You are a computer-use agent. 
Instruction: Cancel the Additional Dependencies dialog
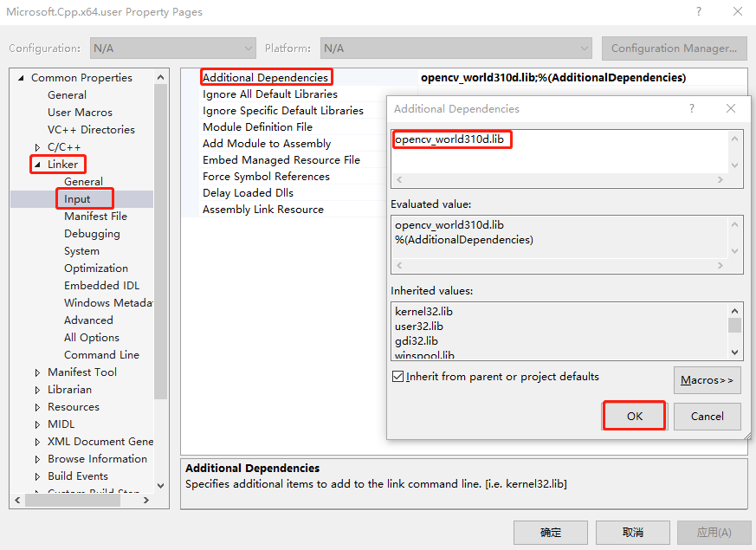[707, 416]
